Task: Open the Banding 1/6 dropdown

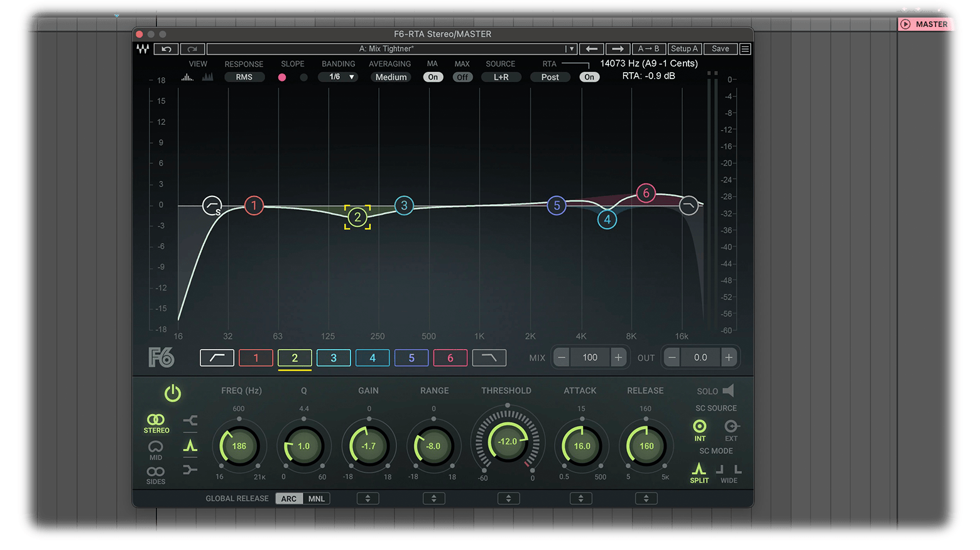Action: pyautogui.click(x=338, y=77)
